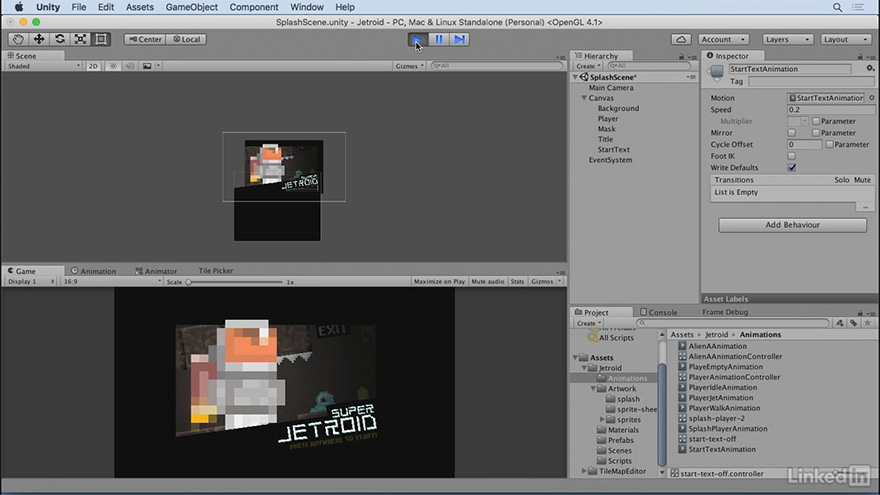Open the Account dropdown

723,39
